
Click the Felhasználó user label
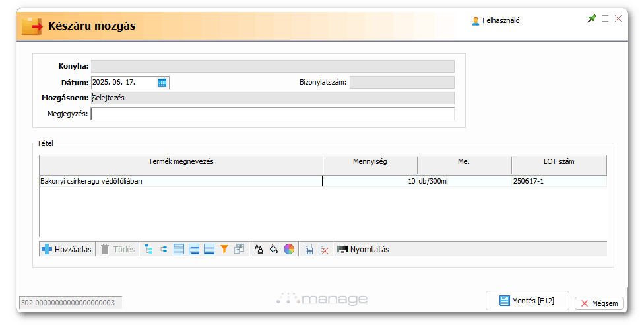[x=496, y=20]
